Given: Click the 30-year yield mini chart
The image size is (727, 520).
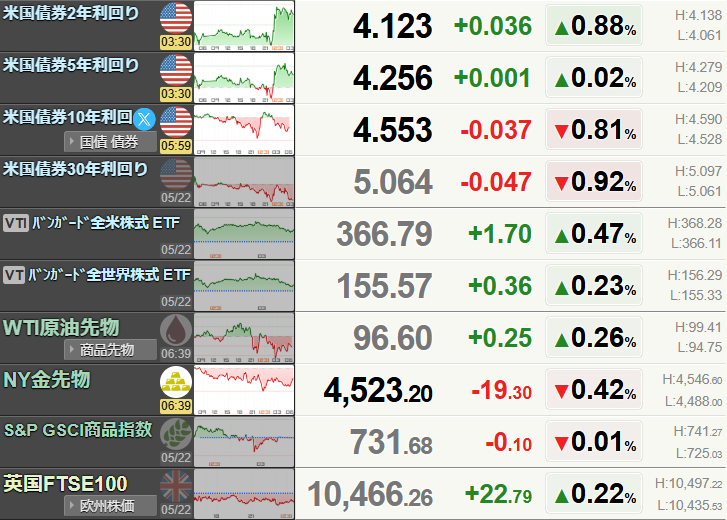Looking at the screenshot, I should tap(244, 182).
